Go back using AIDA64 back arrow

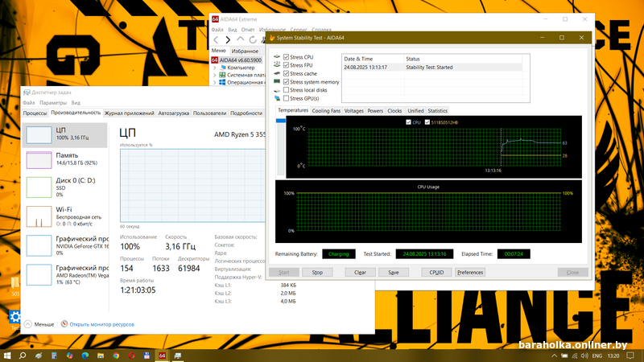pyautogui.click(x=216, y=39)
